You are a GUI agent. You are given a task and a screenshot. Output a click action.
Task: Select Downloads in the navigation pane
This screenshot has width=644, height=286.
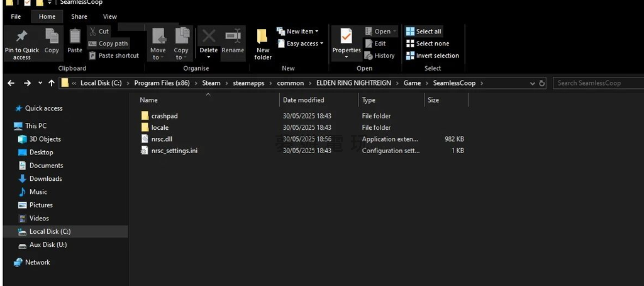coord(45,178)
